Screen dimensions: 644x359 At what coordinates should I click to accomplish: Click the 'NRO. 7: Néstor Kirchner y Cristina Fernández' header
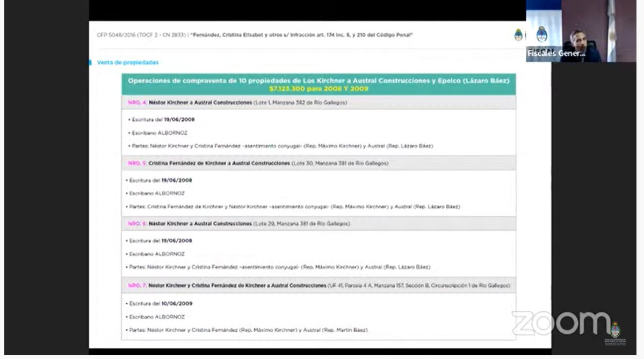[x=319, y=285]
